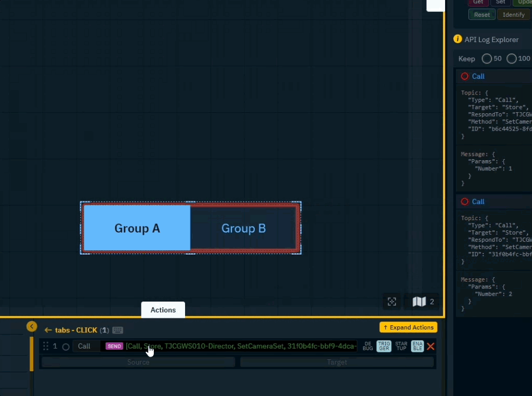Image resolution: width=532 pixels, height=396 pixels.
Task: Grab the drag handle of action row 1
Action: pyautogui.click(x=46, y=346)
